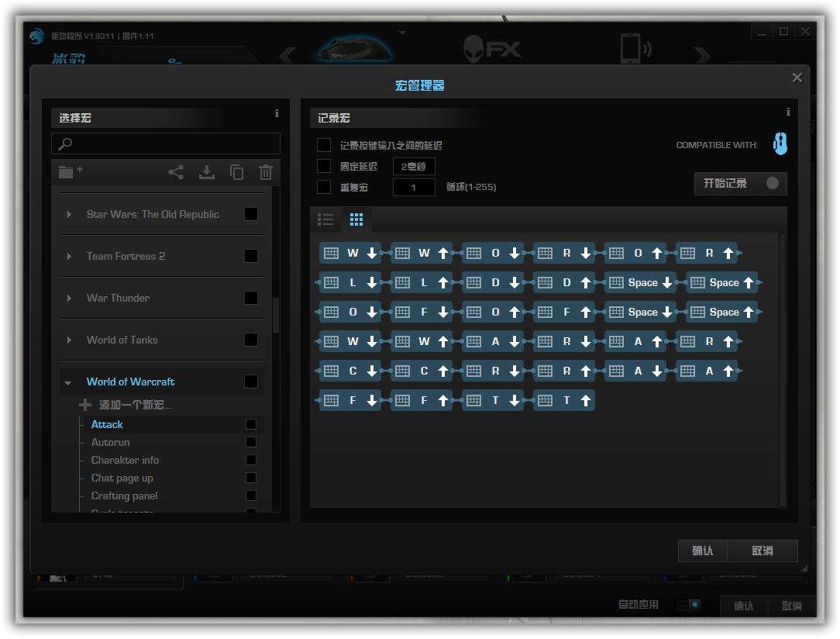
Task: Switch to grid view of macro steps
Action: coord(356,219)
